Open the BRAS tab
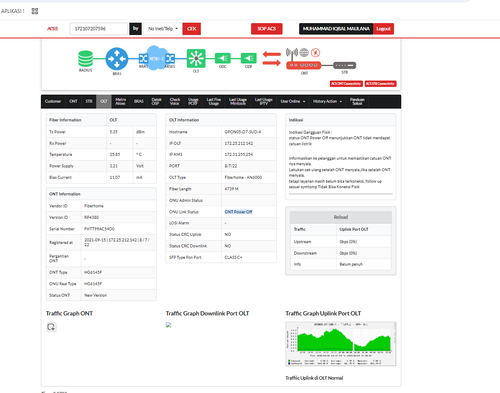 [x=139, y=101]
